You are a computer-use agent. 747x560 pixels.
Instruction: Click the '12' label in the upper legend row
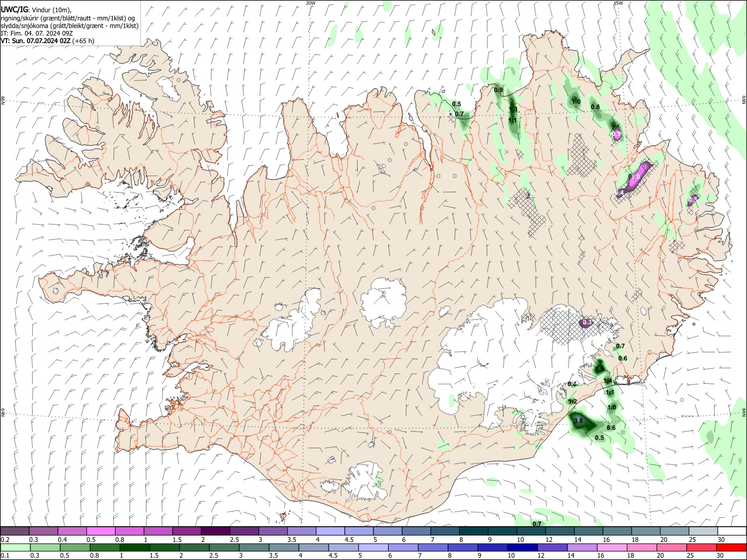[548, 540]
